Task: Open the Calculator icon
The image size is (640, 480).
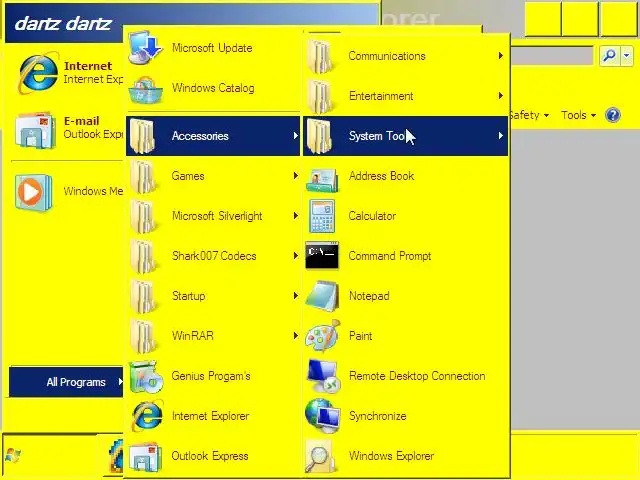Action: coord(322,216)
